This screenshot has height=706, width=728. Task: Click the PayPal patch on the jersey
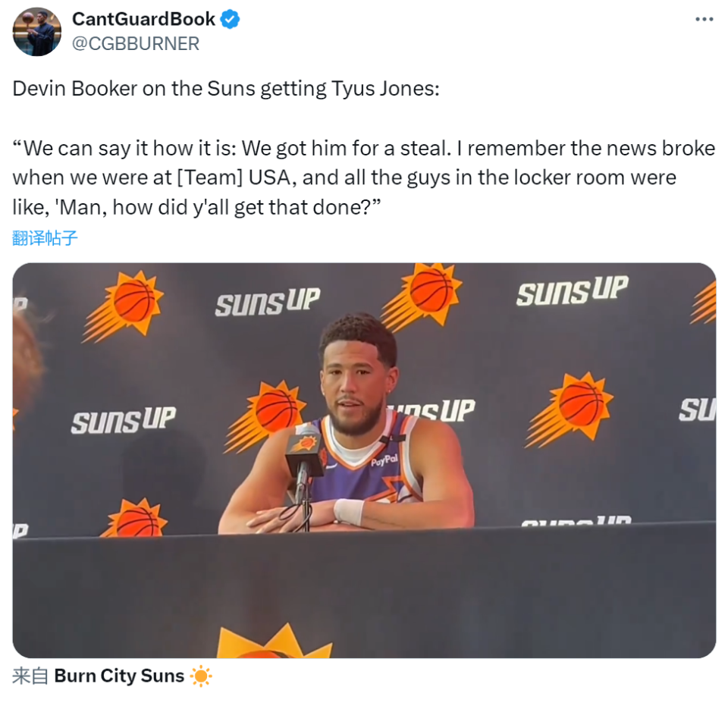384,460
